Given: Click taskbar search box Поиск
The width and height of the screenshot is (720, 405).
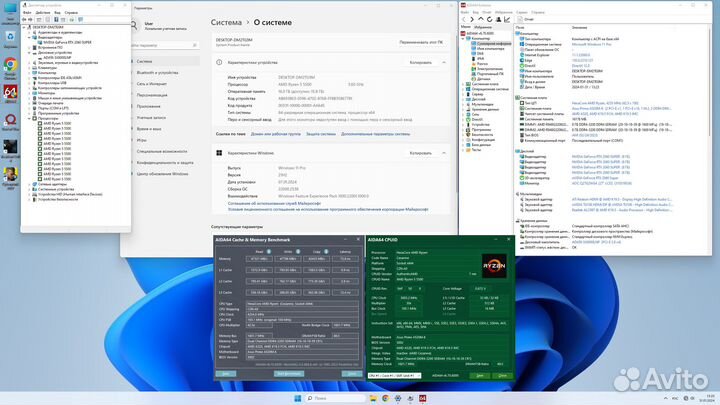Looking at the screenshot, I should 336,398.
